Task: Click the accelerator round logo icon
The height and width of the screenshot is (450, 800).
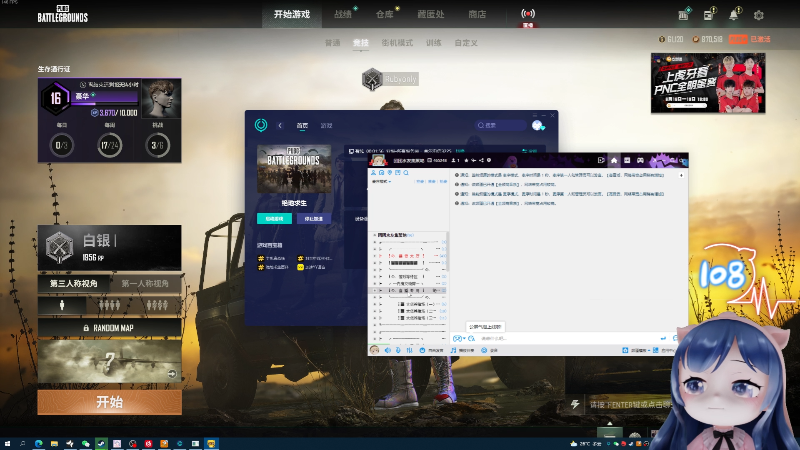Action: click(261, 125)
